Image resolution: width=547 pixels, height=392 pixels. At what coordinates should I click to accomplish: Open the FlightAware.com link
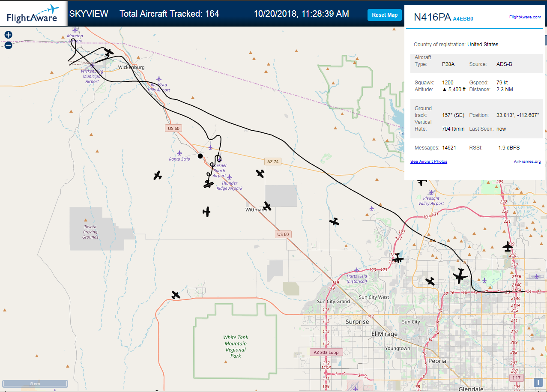click(525, 17)
